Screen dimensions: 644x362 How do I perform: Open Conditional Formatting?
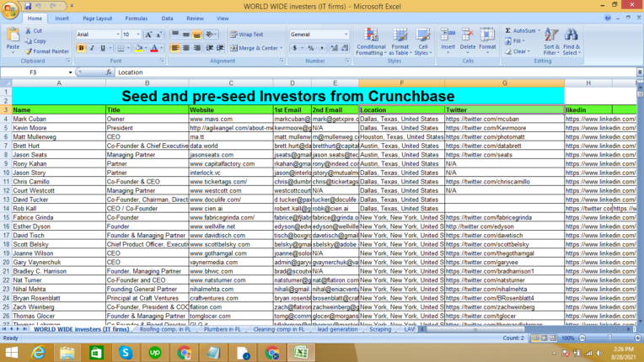pyautogui.click(x=371, y=42)
